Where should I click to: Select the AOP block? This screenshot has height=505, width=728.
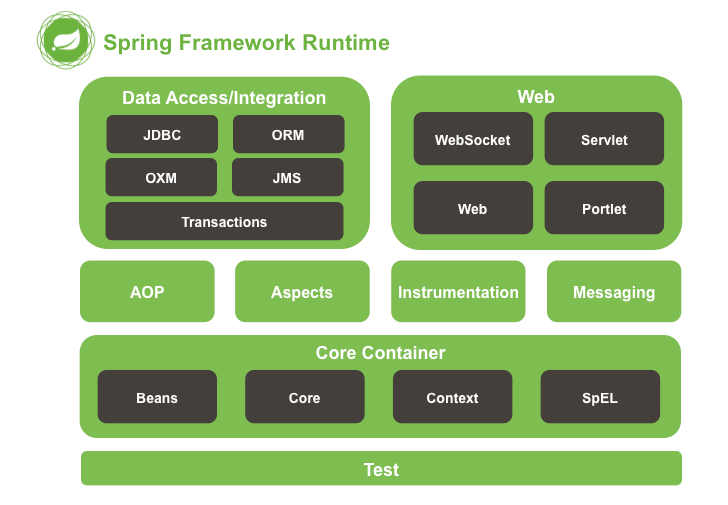(147, 291)
